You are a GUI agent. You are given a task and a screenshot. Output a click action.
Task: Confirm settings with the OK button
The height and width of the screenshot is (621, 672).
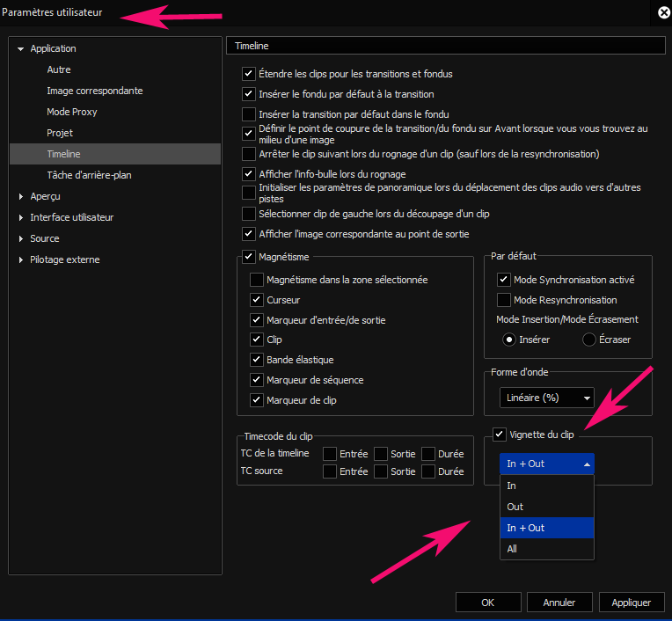[488, 603]
